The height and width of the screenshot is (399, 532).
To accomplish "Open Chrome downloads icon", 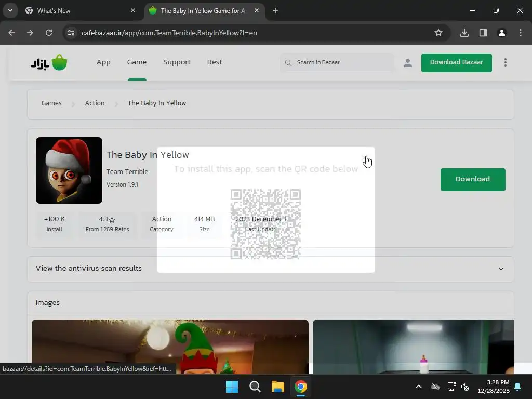I will coord(464,33).
